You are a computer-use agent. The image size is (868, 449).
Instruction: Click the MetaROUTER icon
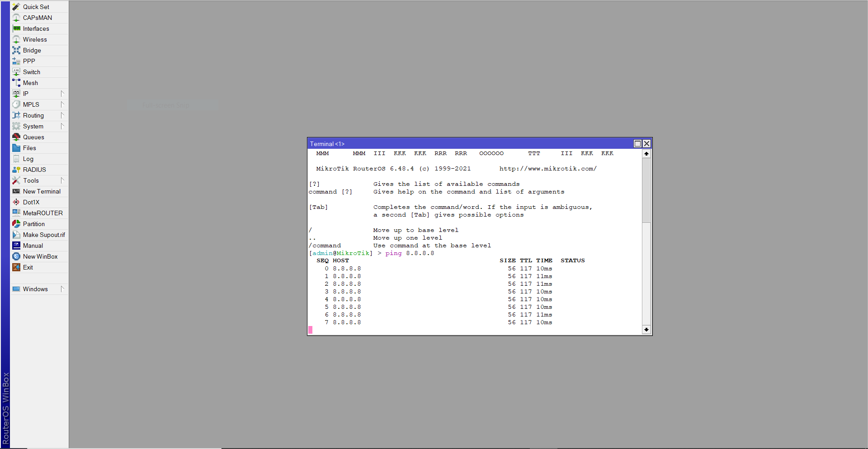tap(16, 213)
